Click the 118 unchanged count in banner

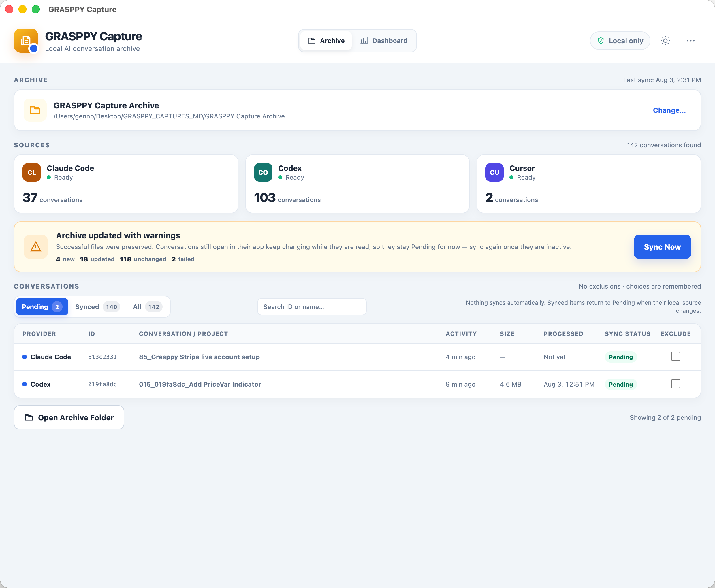pyautogui.click(x=143, y=259)
